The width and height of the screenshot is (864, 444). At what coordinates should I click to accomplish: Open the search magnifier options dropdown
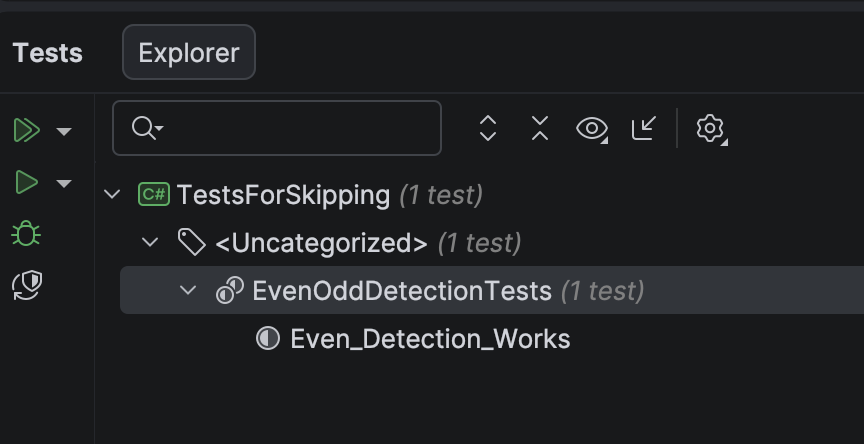[148, 128]
